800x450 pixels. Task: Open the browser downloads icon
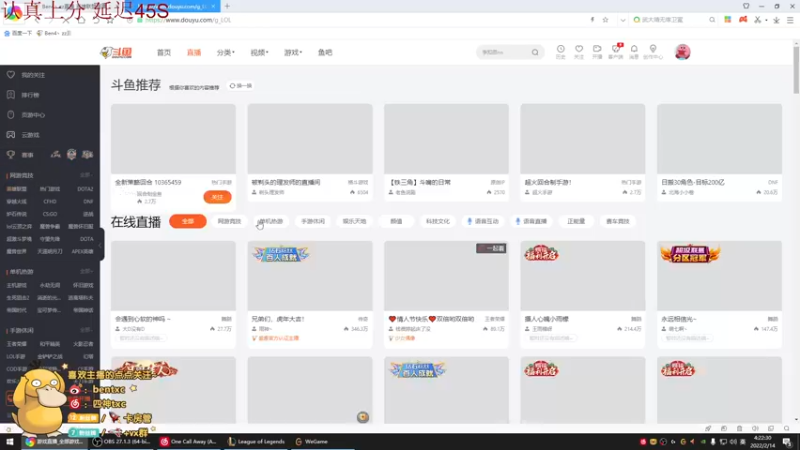tap(777, 20)
